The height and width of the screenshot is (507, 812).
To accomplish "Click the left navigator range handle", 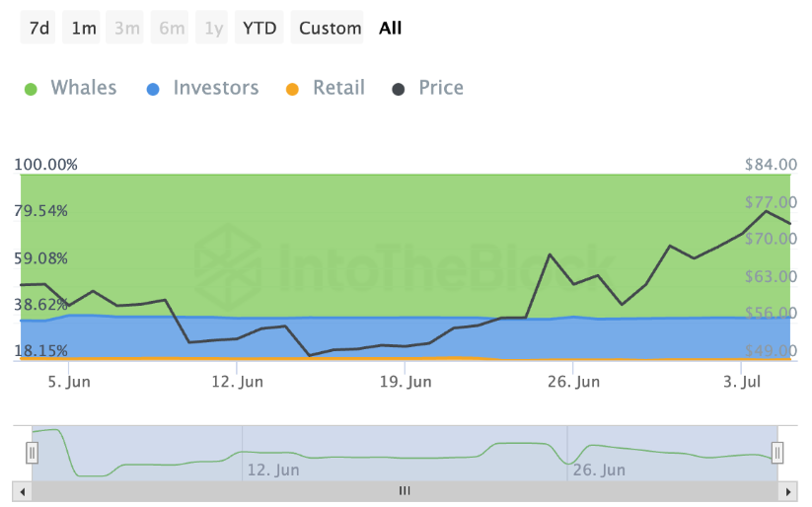I will [33, 453].
